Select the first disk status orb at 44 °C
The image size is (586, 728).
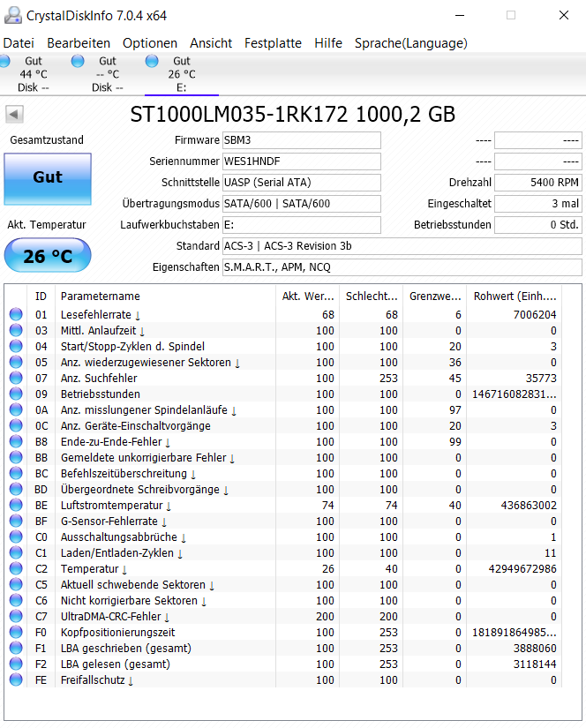(x=4, y=61)
